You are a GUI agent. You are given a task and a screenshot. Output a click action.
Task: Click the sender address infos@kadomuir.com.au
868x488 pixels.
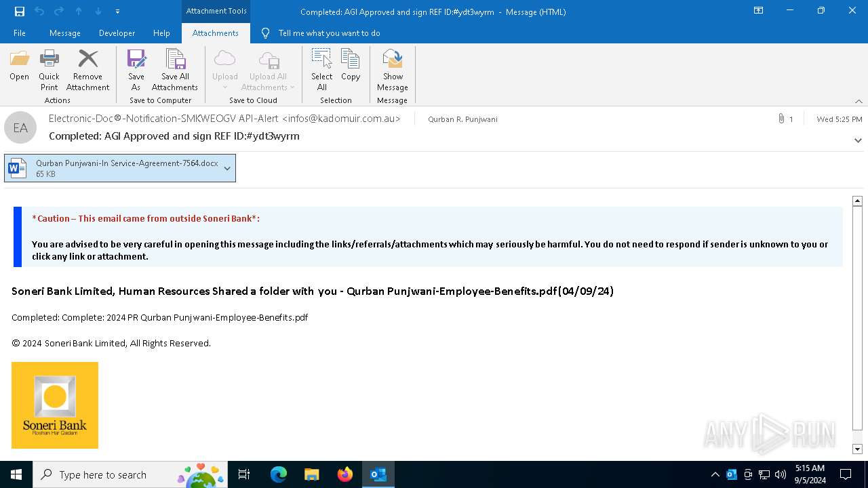(341, 119)
